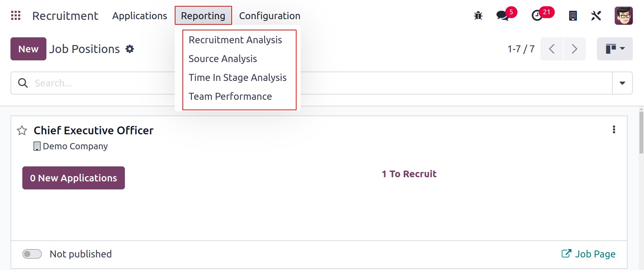Click the 0 New Applications button
The width and height of the screenshot is (644, 270).
(x=74, y=178)
